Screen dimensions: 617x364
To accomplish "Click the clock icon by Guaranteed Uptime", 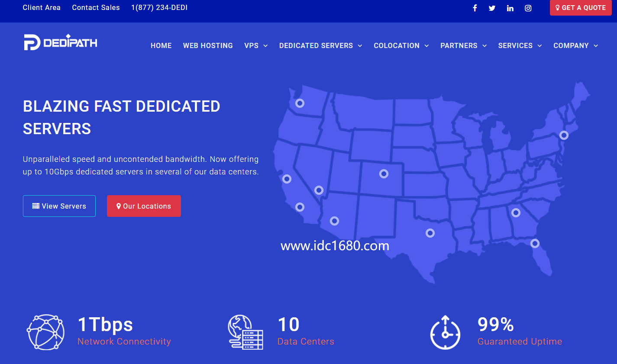I will point(445,332).
